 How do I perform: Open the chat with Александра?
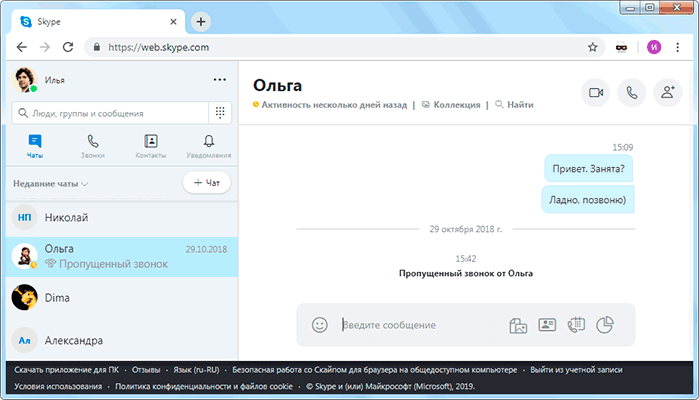pos(122,340)
